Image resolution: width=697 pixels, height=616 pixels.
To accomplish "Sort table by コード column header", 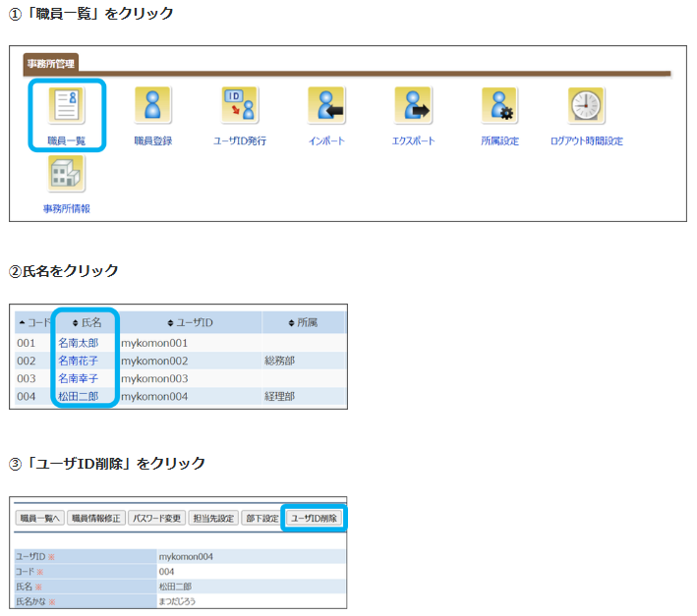I will point(34,322).
